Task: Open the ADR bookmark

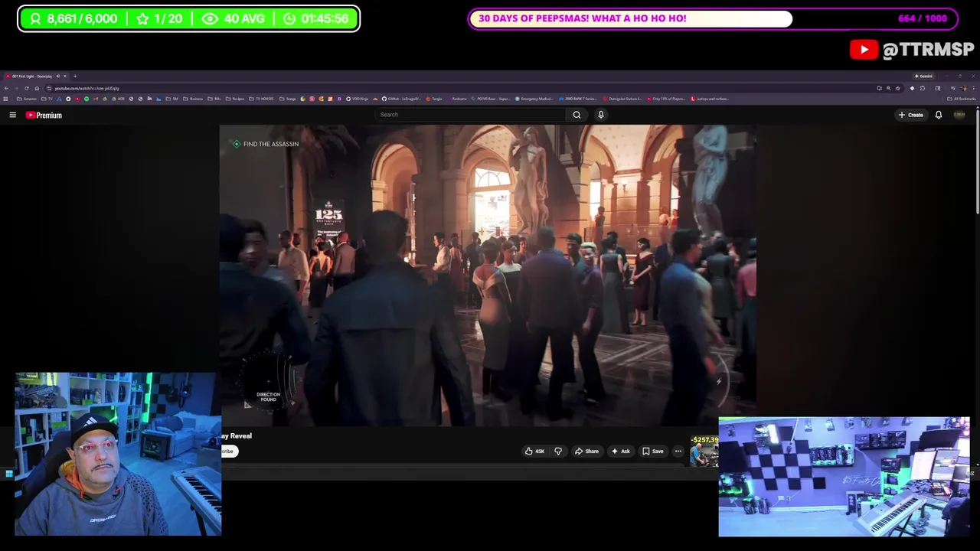Action: click(118, 99)
